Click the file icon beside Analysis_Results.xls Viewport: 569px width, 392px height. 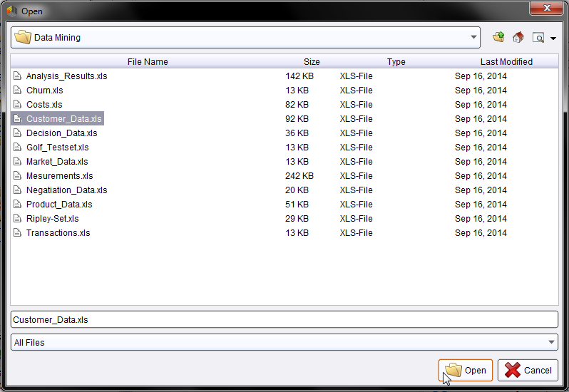(18, 76)
